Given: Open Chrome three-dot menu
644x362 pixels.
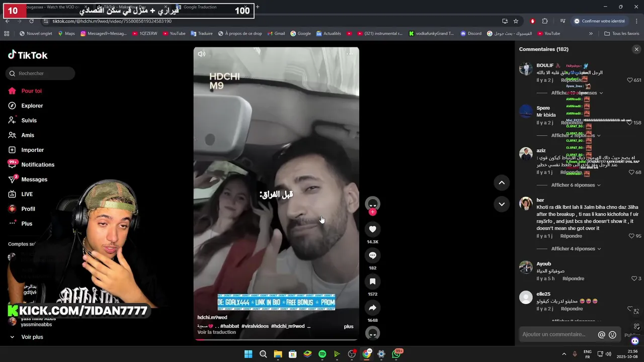Looking at the screenshot, I should 637,21.
